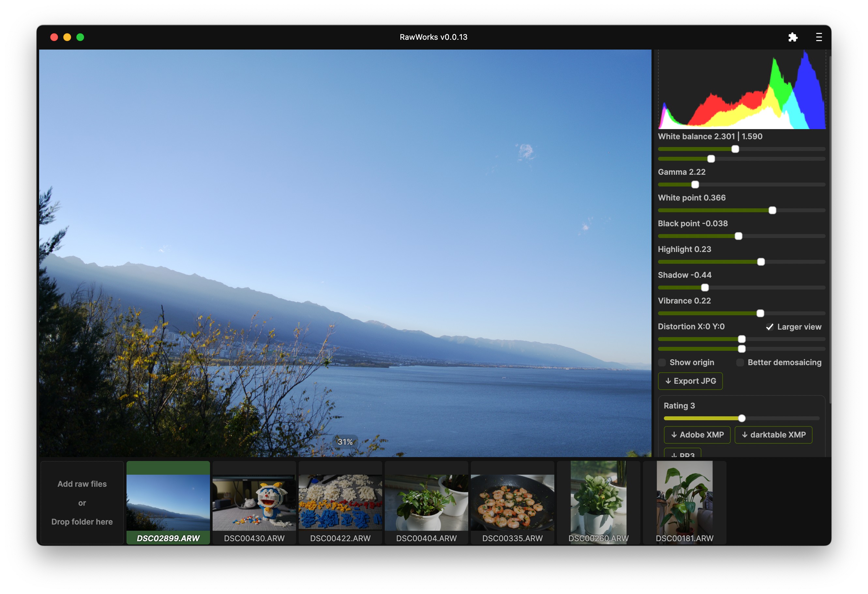Click the Vibrance slider handle

click(x=760, y=313)
